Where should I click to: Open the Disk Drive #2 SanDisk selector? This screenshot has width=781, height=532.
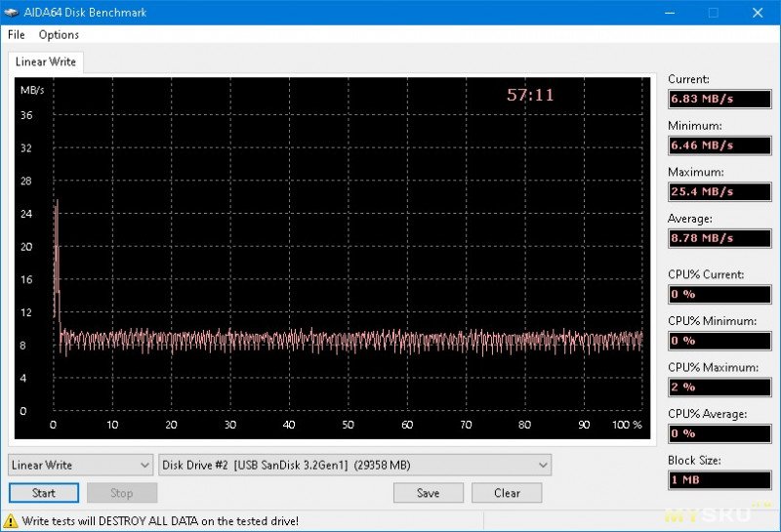(355, 465)
